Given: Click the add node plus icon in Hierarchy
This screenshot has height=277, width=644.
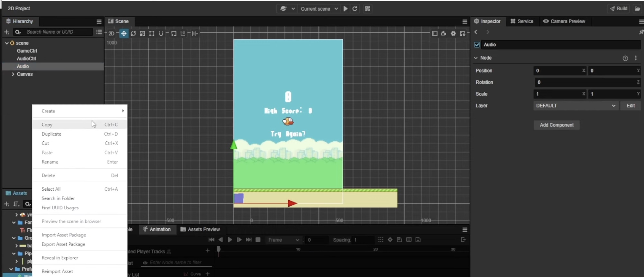Looking at the screenshot, I should pos(6,32).
